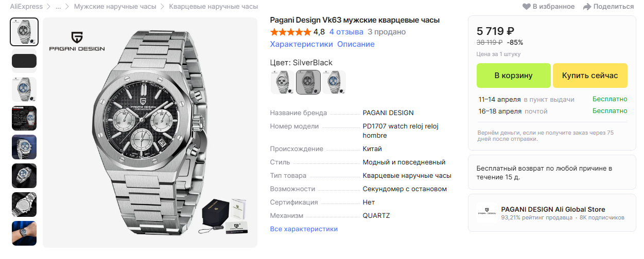Pick the blue-dial color variant swatch
Viewport: 644px width, 259px height.
pos(334,82)
